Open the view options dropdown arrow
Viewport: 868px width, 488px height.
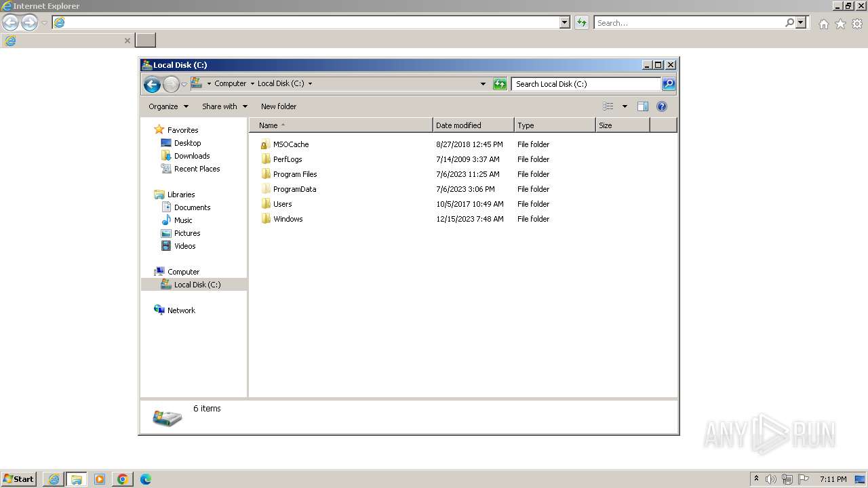[x=625, y=106]
